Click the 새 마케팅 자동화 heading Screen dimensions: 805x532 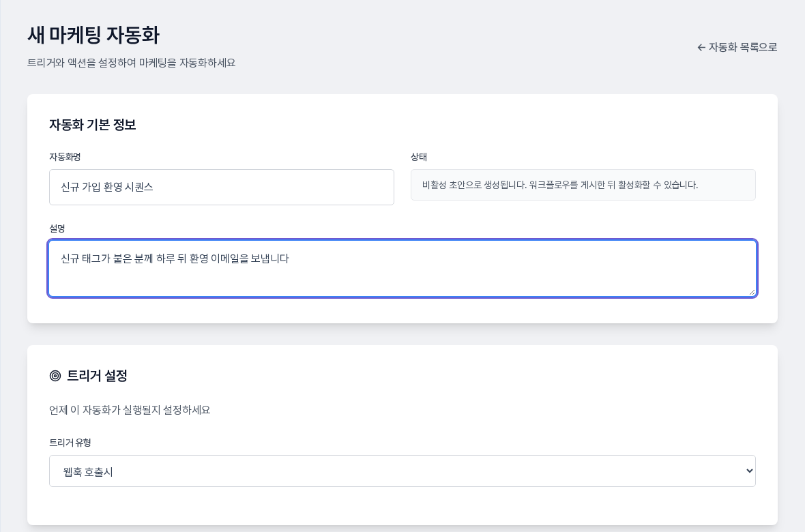(x=93, y=35)
